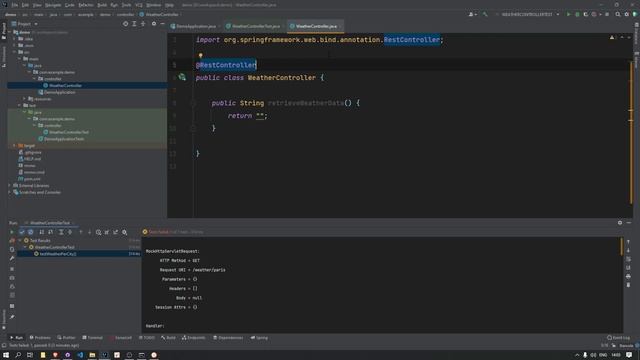Open test runner settings gear in Run toolbar
This screenshot has width=640, height=360.
[x=124, y=232]
